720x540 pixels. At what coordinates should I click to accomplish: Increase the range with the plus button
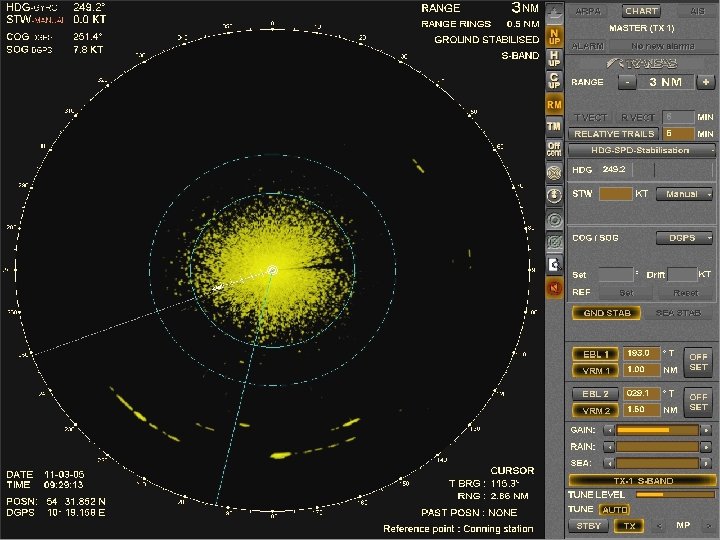706,82
